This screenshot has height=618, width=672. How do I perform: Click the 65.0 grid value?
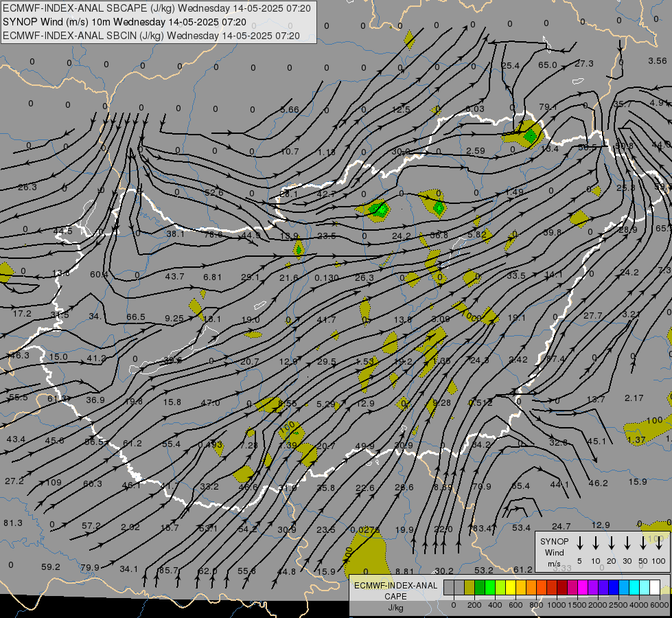[547, 65]
